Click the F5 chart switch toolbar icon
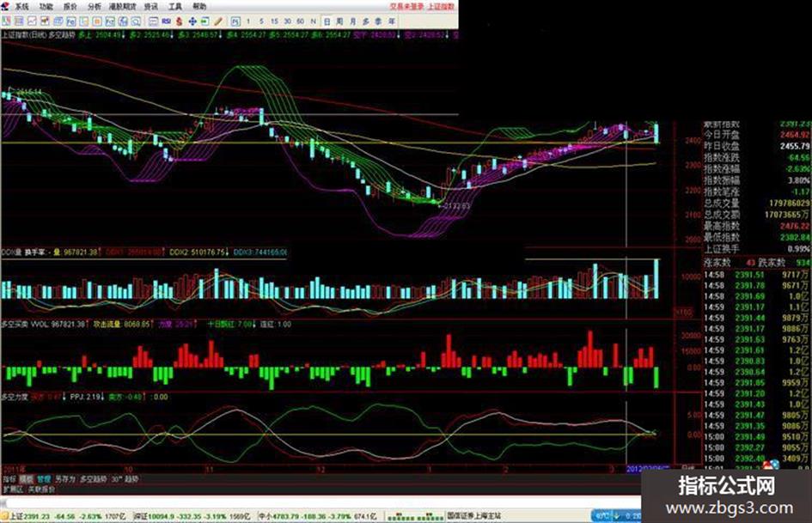 pyautogui.click(x=235, y=21)
